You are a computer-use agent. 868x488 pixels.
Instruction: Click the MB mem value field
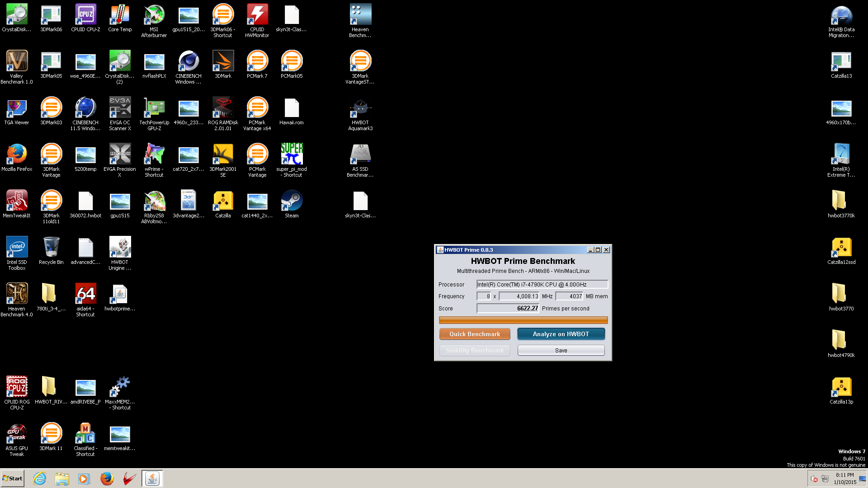[570, 296]
